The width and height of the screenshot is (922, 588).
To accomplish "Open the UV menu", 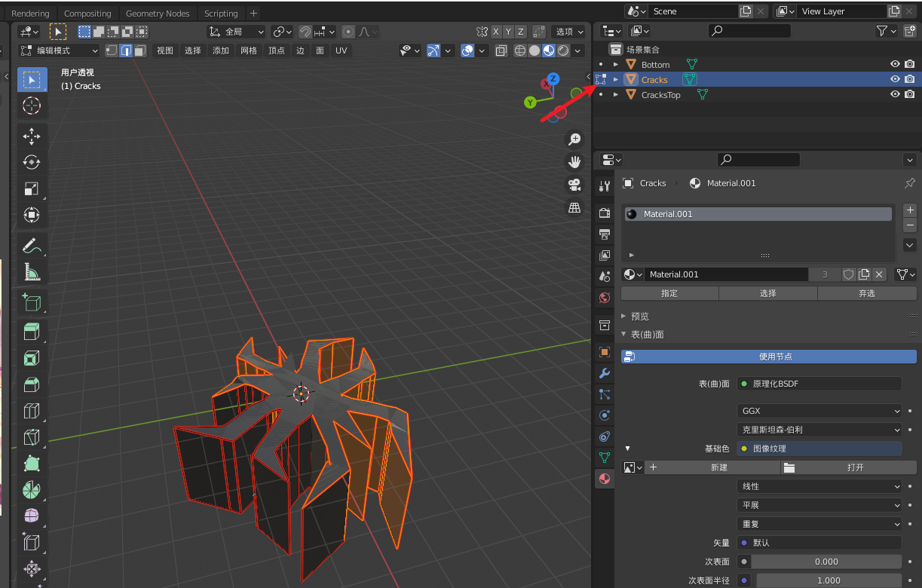I will pyautogui.click(x=342, y=51).
